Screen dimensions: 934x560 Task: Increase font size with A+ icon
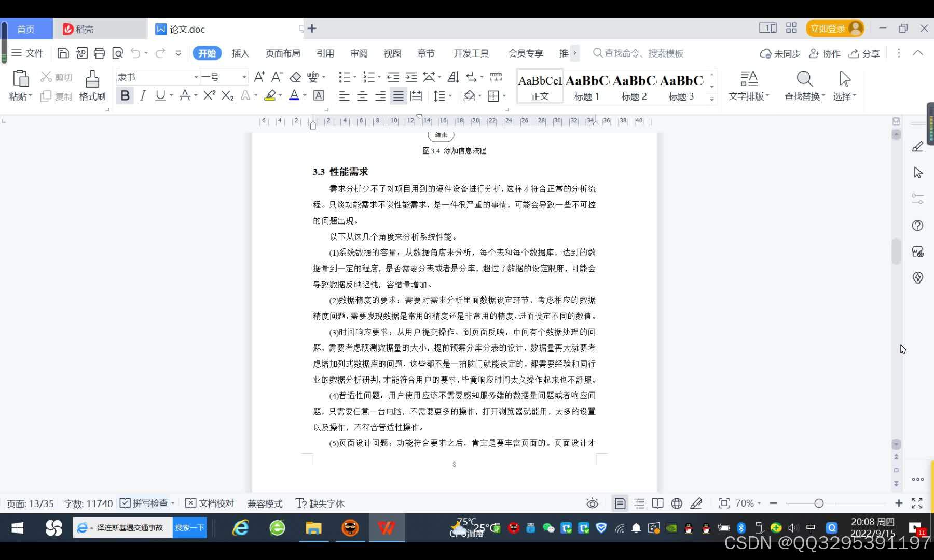259,77
